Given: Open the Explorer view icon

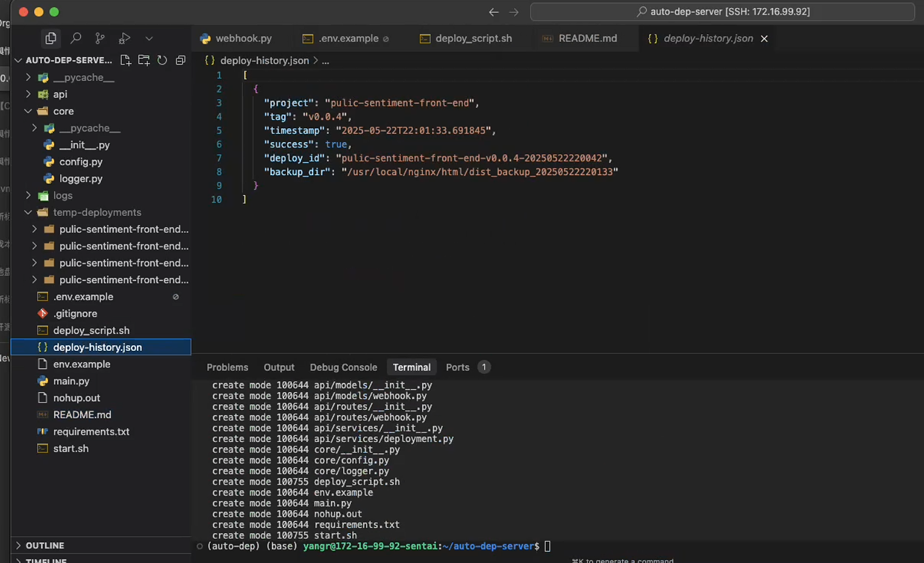Looking at the screenshot, I should (51, 38).
